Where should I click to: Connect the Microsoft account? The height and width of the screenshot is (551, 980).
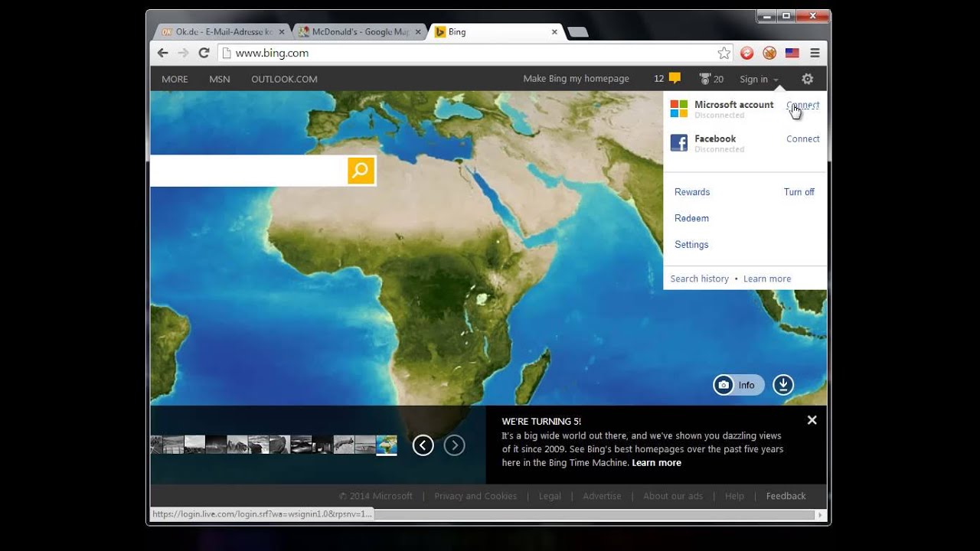pos(802,105)
